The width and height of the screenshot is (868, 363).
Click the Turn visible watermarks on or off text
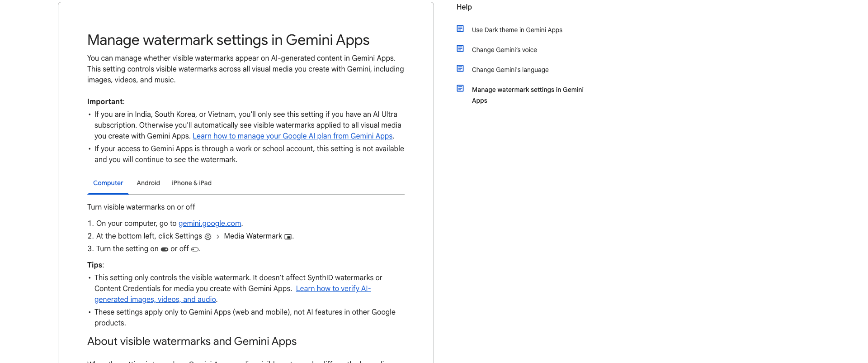(x=141, y=207)
